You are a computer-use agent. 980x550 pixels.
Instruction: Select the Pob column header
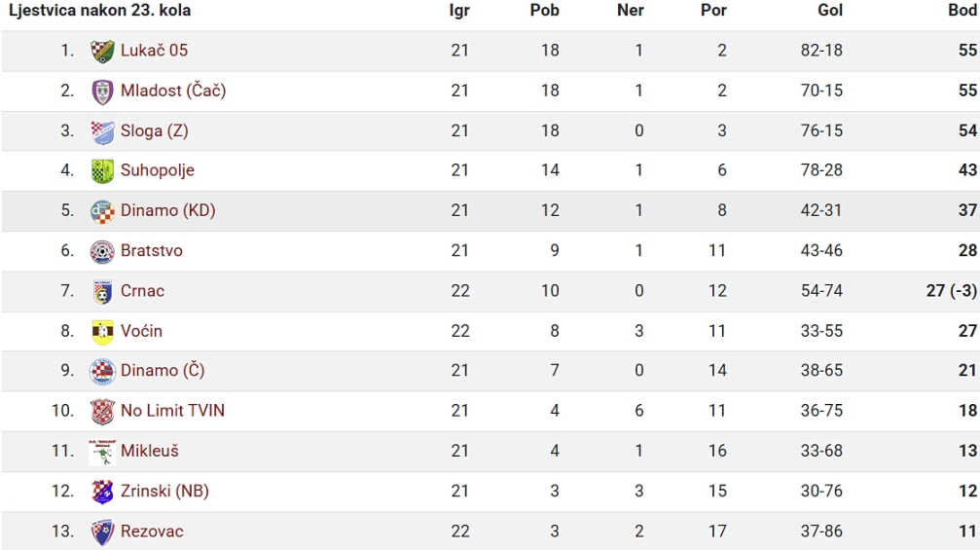coord(544,10)
